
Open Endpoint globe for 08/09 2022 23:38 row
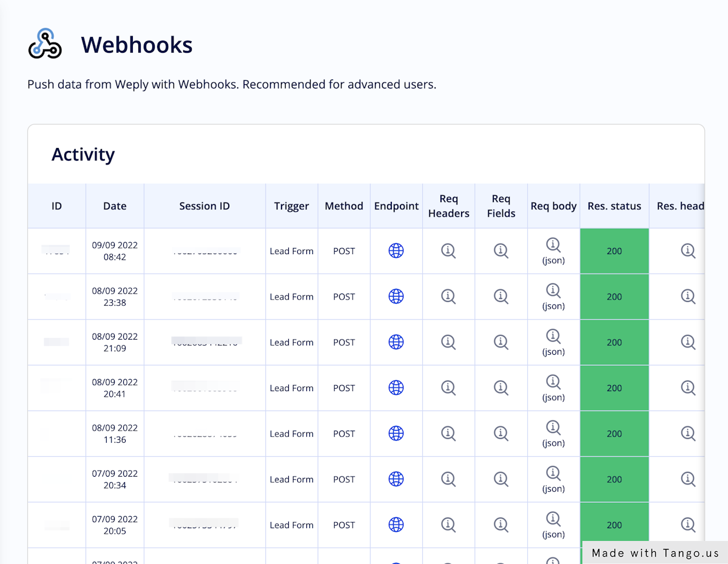[x=396, y=297]
